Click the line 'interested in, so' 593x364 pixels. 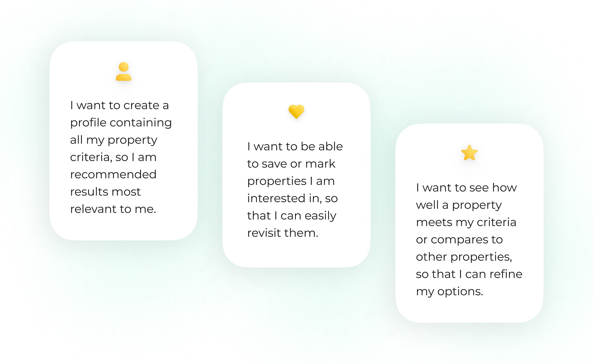pos(292,198)
